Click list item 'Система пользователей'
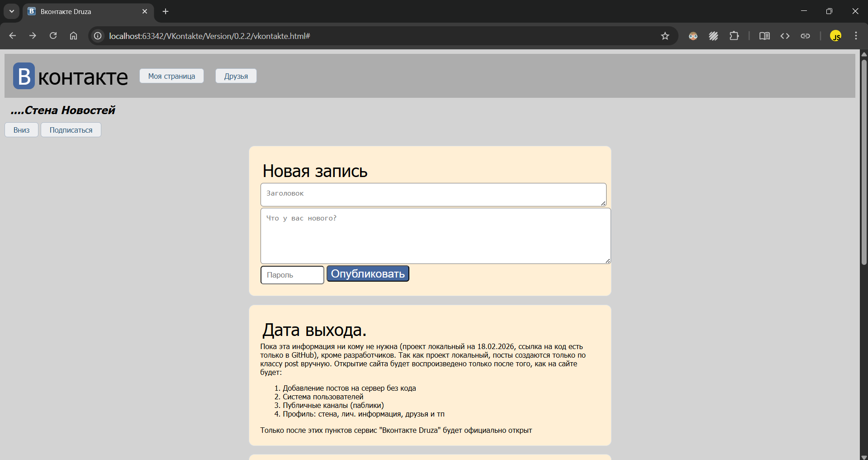This screenshot has height=460, width=868. pos(323,397)
